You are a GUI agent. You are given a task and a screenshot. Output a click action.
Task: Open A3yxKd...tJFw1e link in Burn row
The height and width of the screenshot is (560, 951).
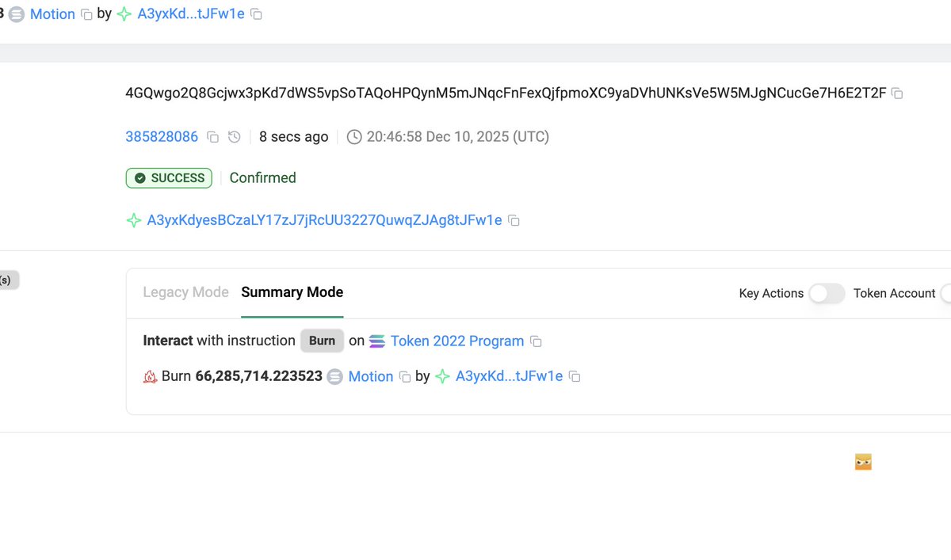510,377
